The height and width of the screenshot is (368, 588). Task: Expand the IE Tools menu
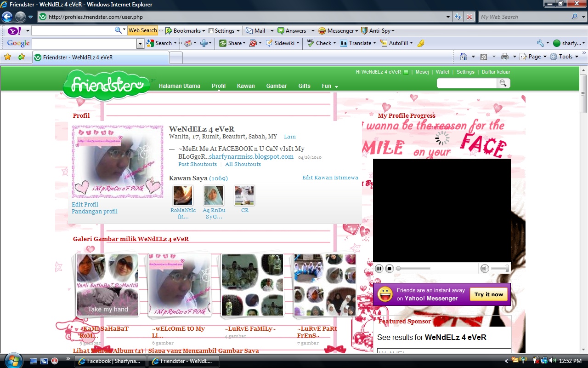pyautogui.click(x=564, y=57)
